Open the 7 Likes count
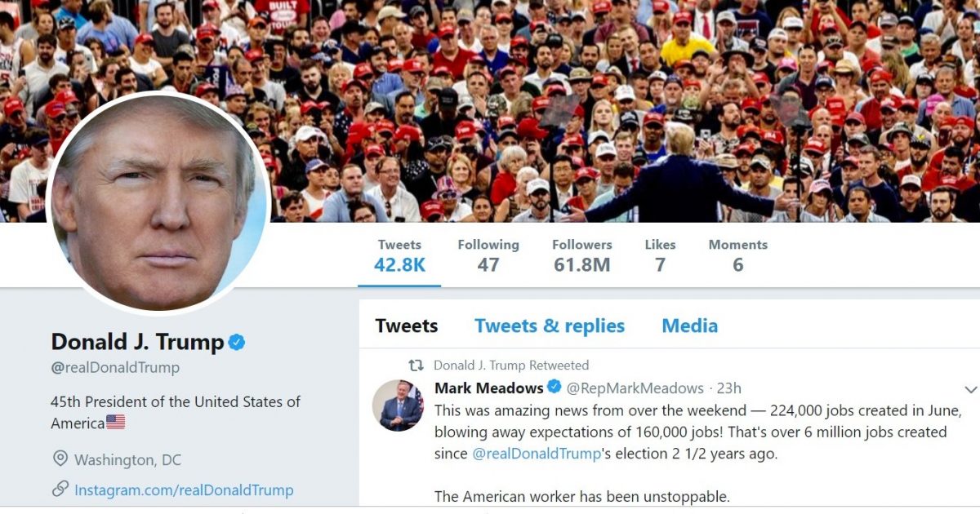This screenshot has height=514, width=980. pyautogui.click(x=660, y=255)
